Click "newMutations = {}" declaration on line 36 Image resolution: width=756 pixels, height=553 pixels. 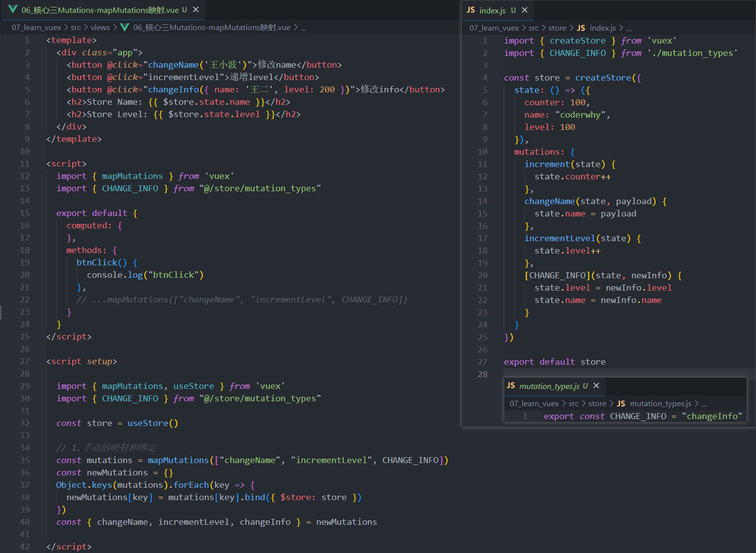[x=130, y=472]
